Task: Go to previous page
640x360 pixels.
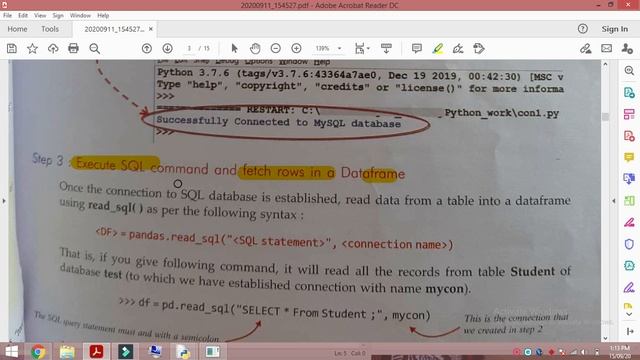Action: pyautogui.click(x=147, y=49)
